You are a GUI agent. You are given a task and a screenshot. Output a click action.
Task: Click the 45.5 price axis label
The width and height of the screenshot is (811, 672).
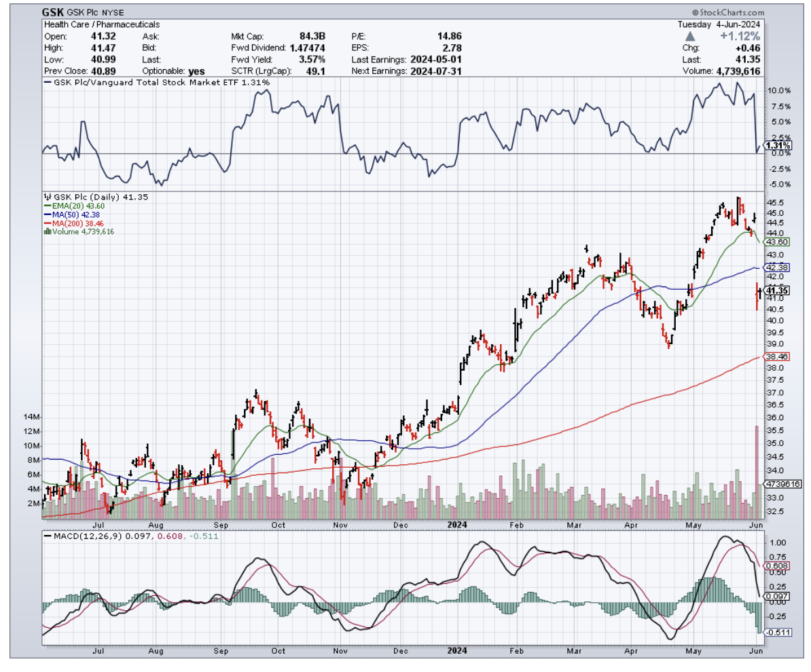pyautogui.click(x=775, y=203)
